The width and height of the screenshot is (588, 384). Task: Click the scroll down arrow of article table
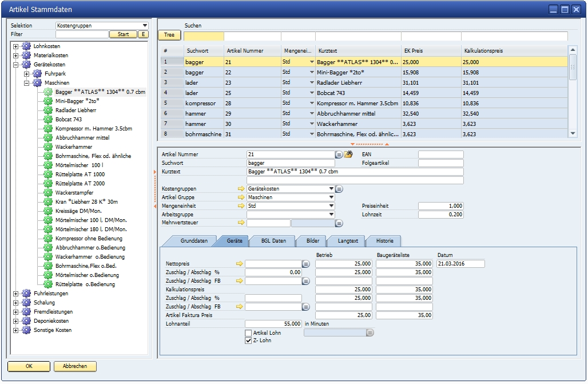[573, 133]
